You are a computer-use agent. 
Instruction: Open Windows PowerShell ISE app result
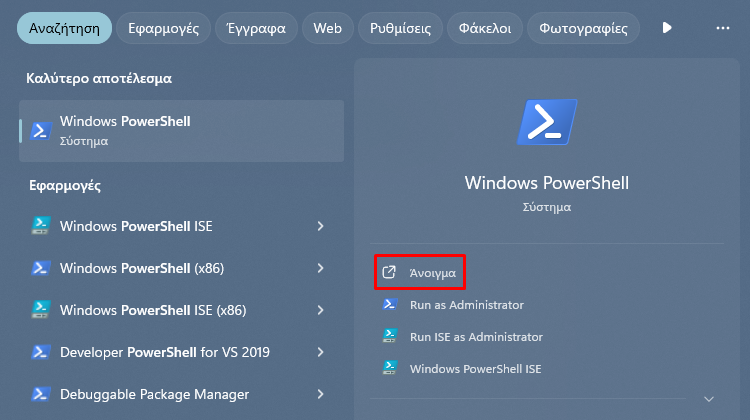[x=181, y=226]
